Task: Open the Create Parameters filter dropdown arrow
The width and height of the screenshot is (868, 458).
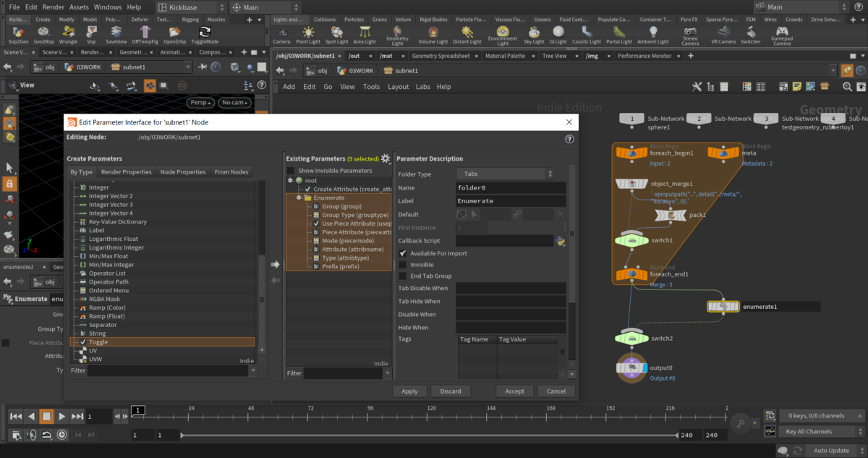Action: point(252,370)
